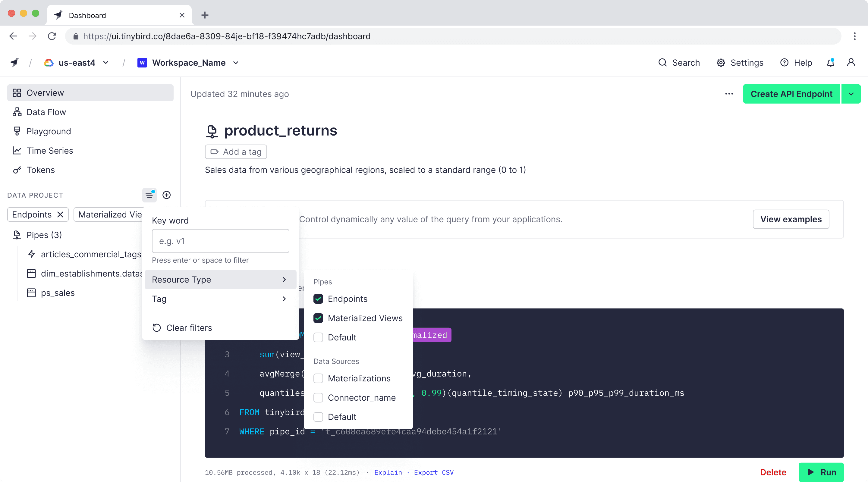This screenshot has height=482, width=868.
Task: Open the user account icon
Action: 851,63
